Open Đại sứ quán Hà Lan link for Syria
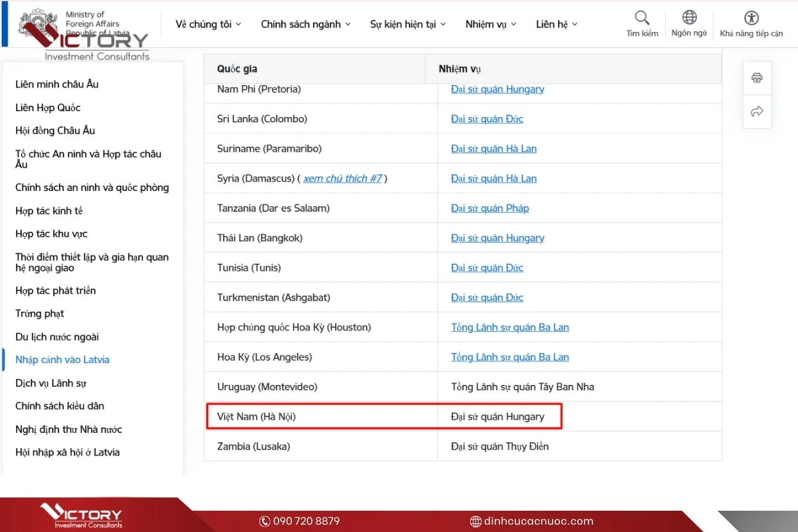Screen dimensions: 798x532 pyautogui.click(x=493, y=178)
